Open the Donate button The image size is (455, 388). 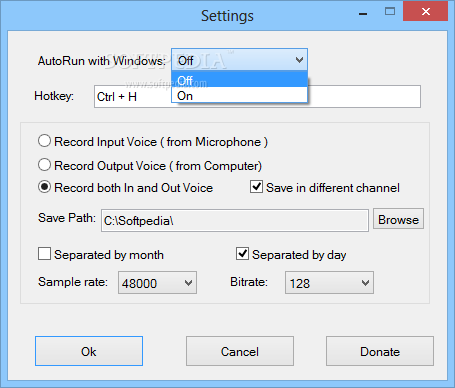(x=380, y=351)
